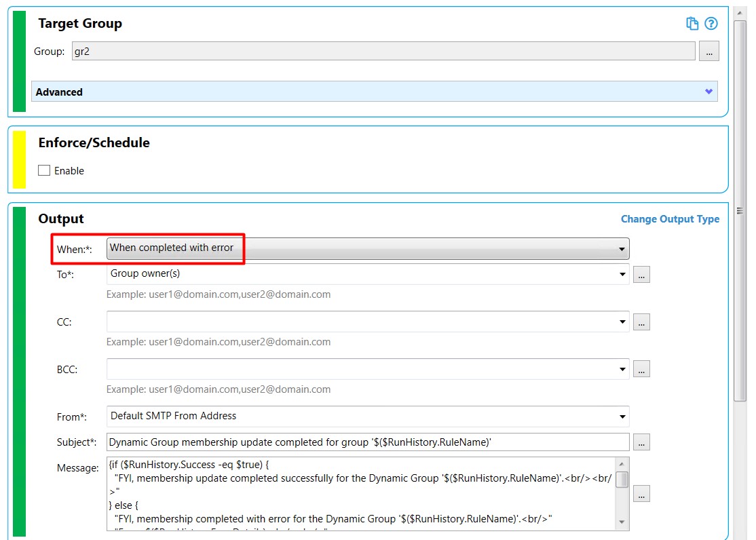Click the ellipsis button next to Message
The image size is (756, 540).
tap(641, 494)
